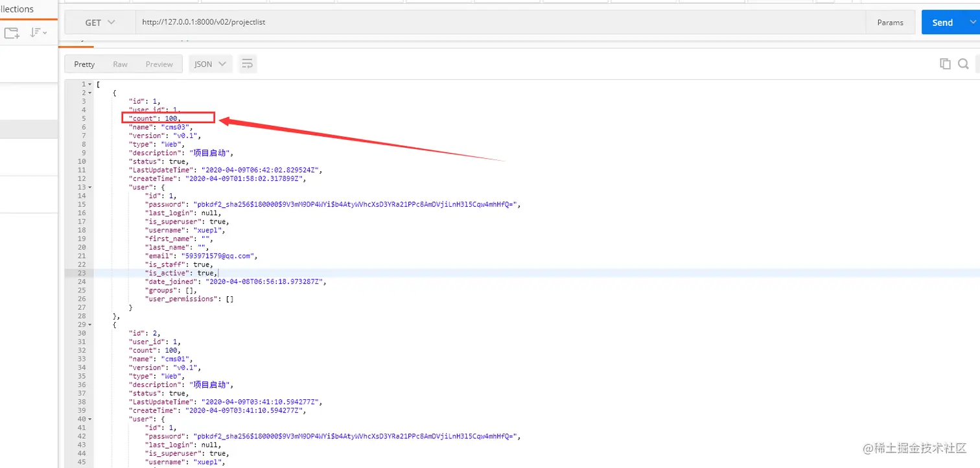
Task: Click the LastUpdateTime value on line 11
Action: pyautogui.click(x=261, y=170)
